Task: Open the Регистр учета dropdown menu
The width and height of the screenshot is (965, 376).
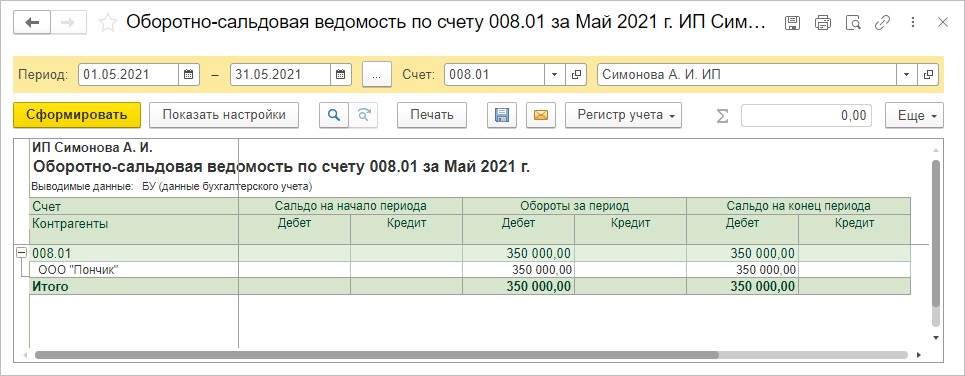Action: 623,115
